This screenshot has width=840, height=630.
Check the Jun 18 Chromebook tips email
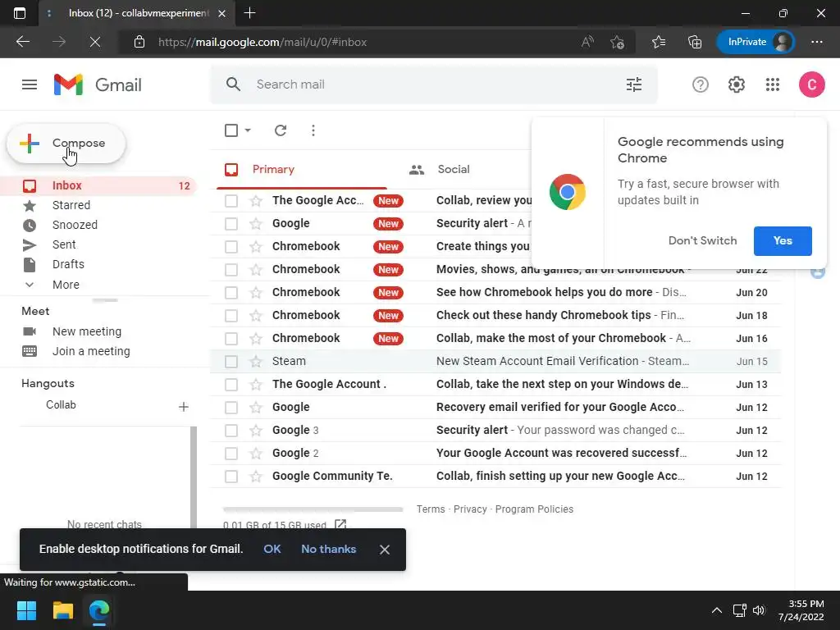click(231, 316)
